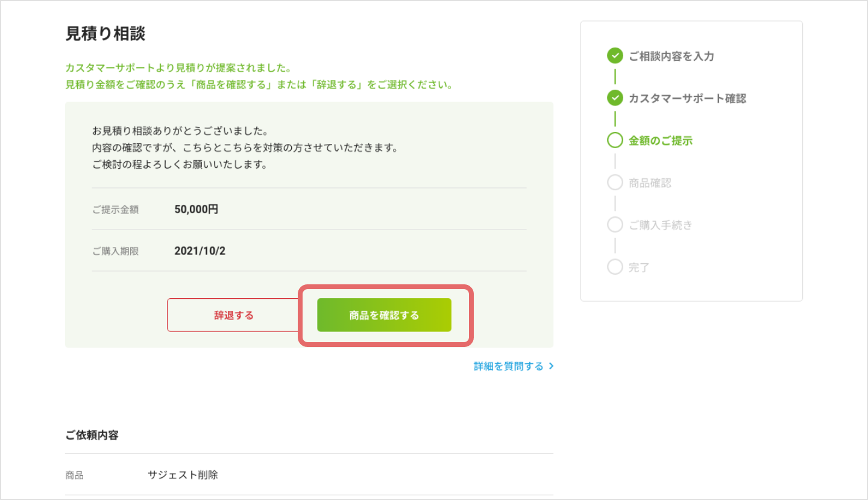Image resolution: width=868 pixels, height=500 pixels.
Task: Click the ご購入手続き progress circle
Action: point(615,225)
